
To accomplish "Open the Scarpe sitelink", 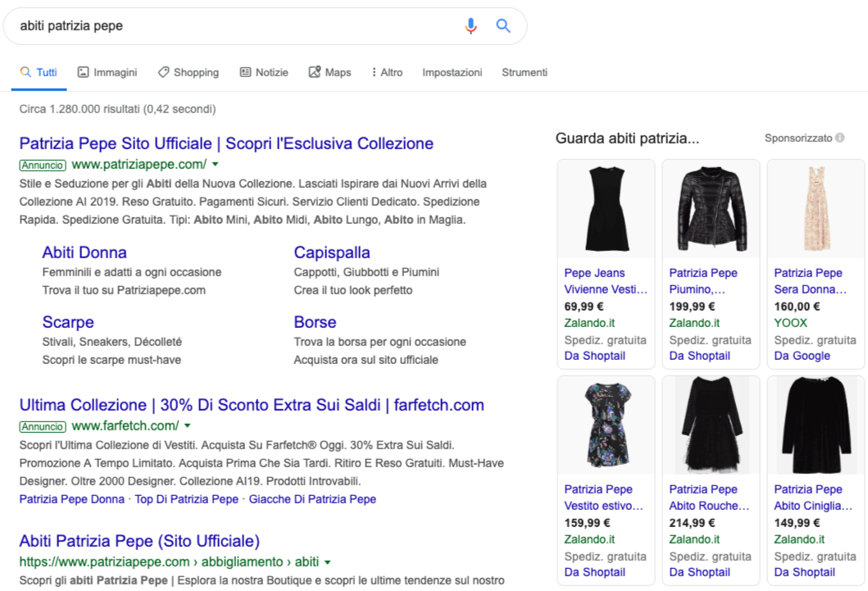I will [x=68, y=322].
